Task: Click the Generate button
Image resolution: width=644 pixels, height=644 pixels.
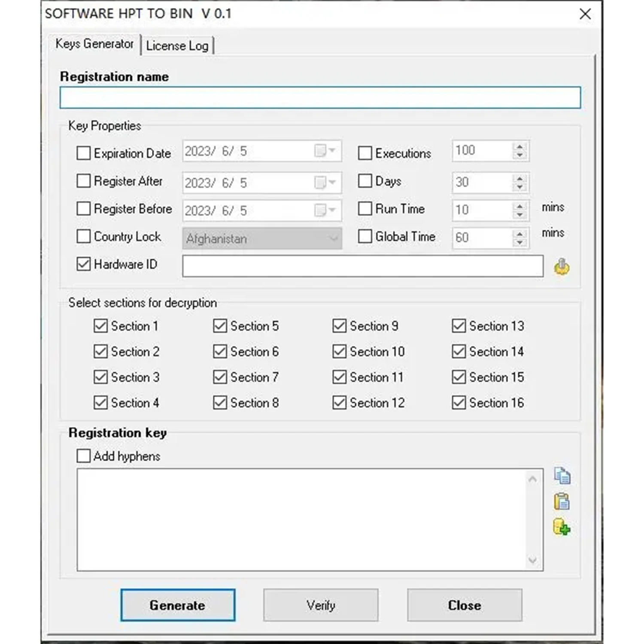Action: (x=178, y=605)
